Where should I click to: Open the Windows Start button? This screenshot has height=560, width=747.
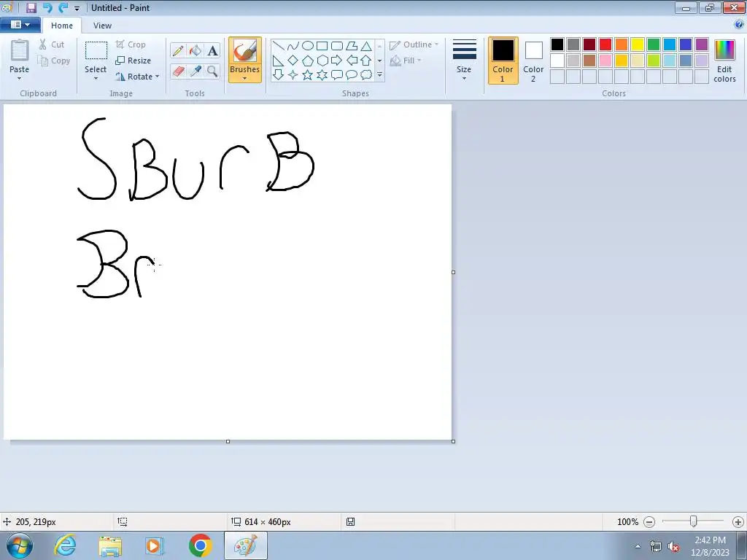coord(20,545)
